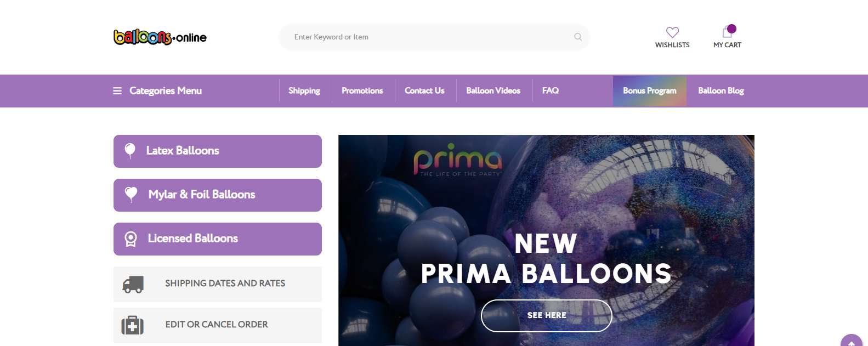Screen dimensions: 868x346
Task: Click the delivery truck icon
Action: pos(133,284)
